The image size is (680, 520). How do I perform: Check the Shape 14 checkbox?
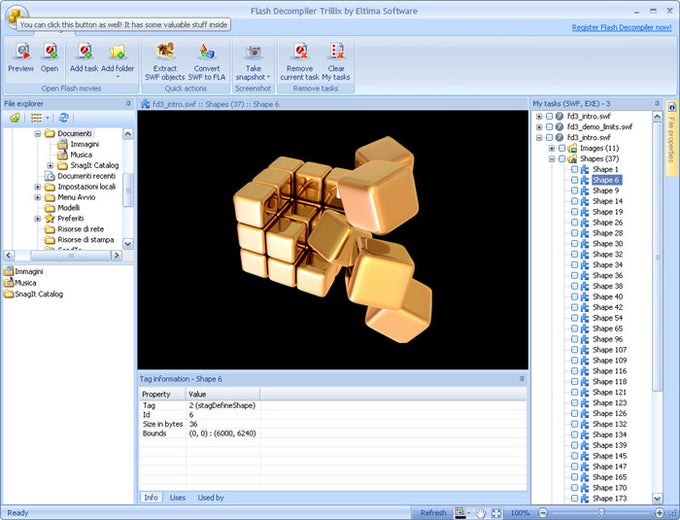[575, 201]
